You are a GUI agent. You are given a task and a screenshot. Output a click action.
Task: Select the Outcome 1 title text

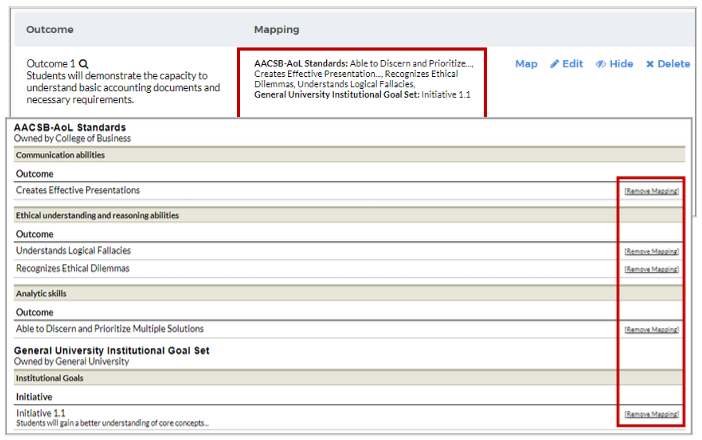(51, 64)
